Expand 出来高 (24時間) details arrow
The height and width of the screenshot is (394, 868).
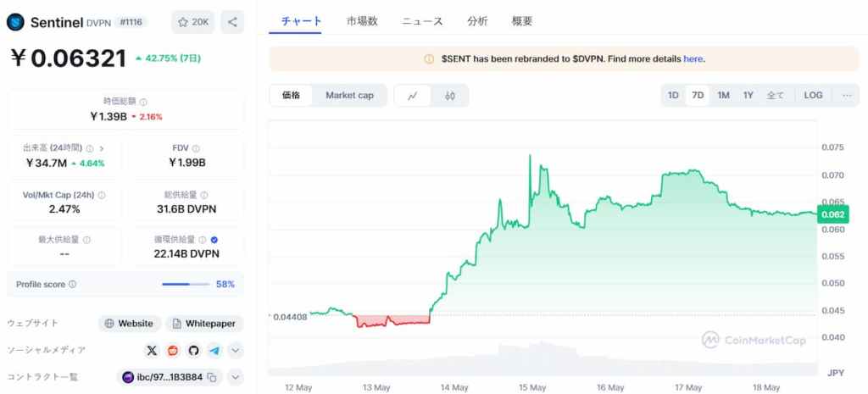pos(102,148)
